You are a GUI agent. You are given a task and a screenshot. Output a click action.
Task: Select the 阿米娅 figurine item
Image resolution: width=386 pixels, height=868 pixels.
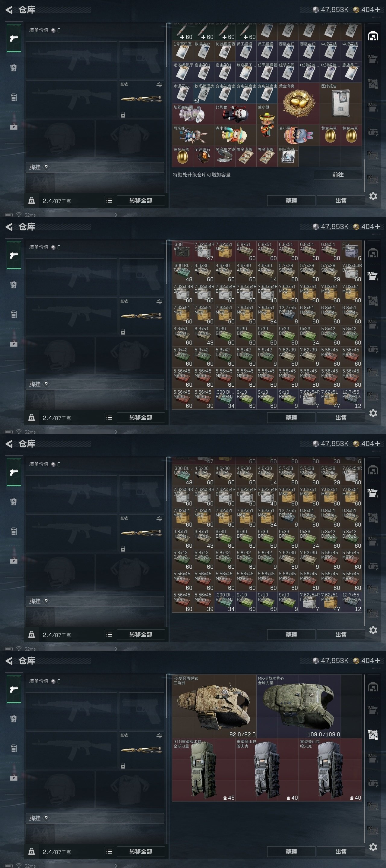pos(193,135)
